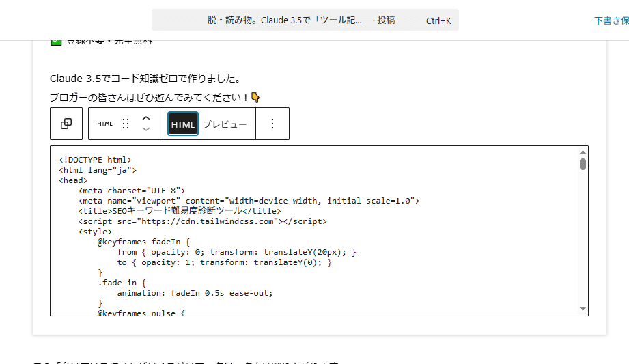
Task: Move the HTML block down
Action: [145, 129]
